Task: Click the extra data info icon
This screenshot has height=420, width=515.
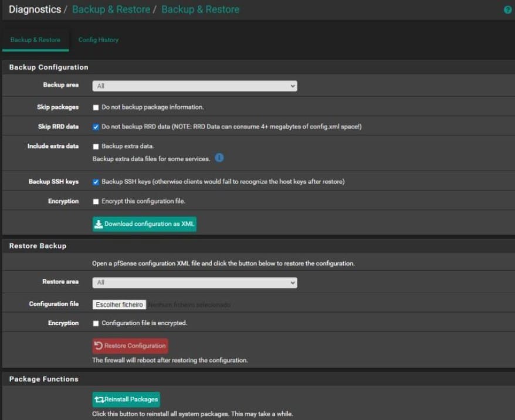Action: coord(219,158)
